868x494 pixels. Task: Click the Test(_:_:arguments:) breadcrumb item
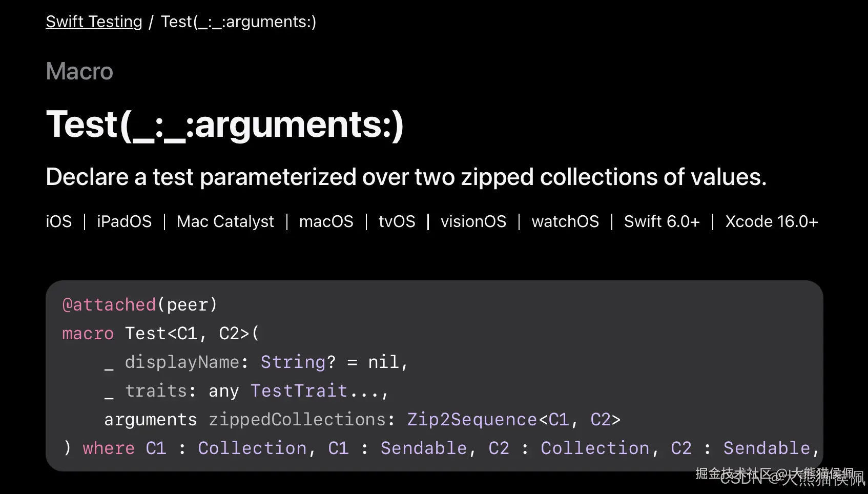(238, 22)
